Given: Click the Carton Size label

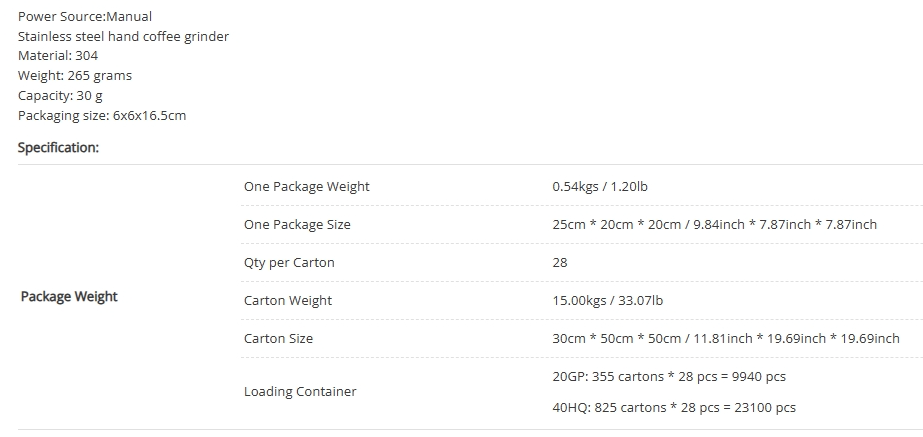Looking at the screenshot, I should coord(278,339).
